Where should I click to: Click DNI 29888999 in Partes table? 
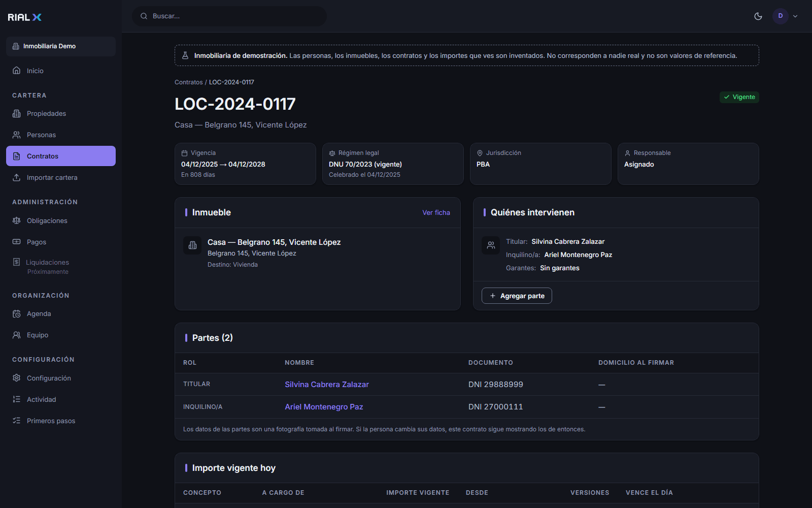tap(496, 385)
